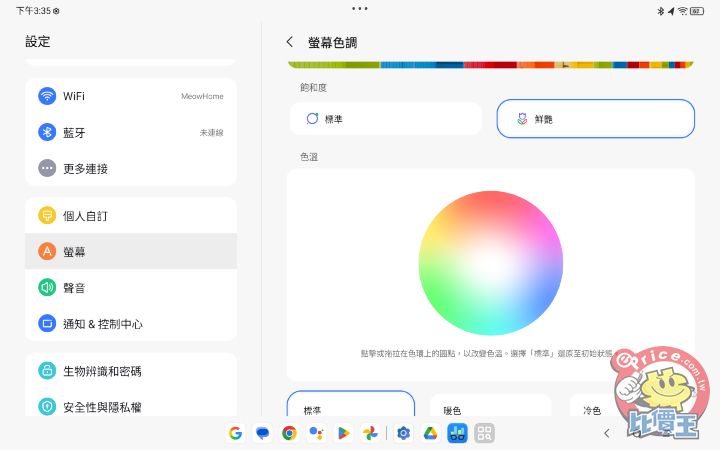Image resolution: width=720 pixels, height=450 pixels.
Task: Tap the three-dot handle at top
Action: (360, 8)
